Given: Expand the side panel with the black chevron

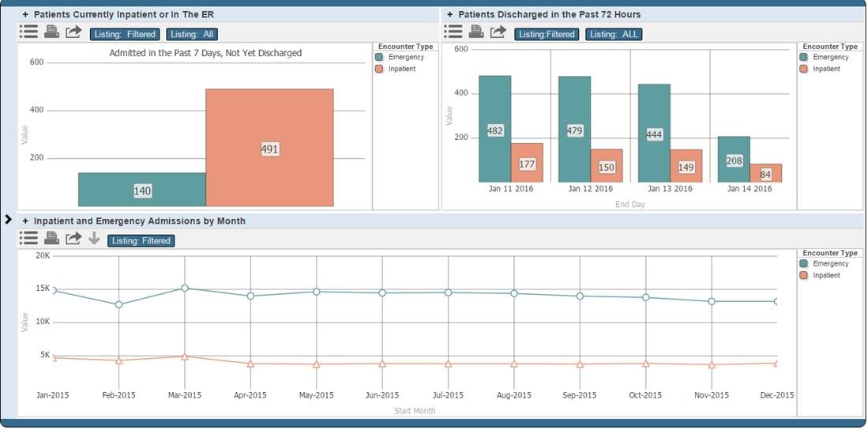Looking at the screenshot, I should pos(8,220).
